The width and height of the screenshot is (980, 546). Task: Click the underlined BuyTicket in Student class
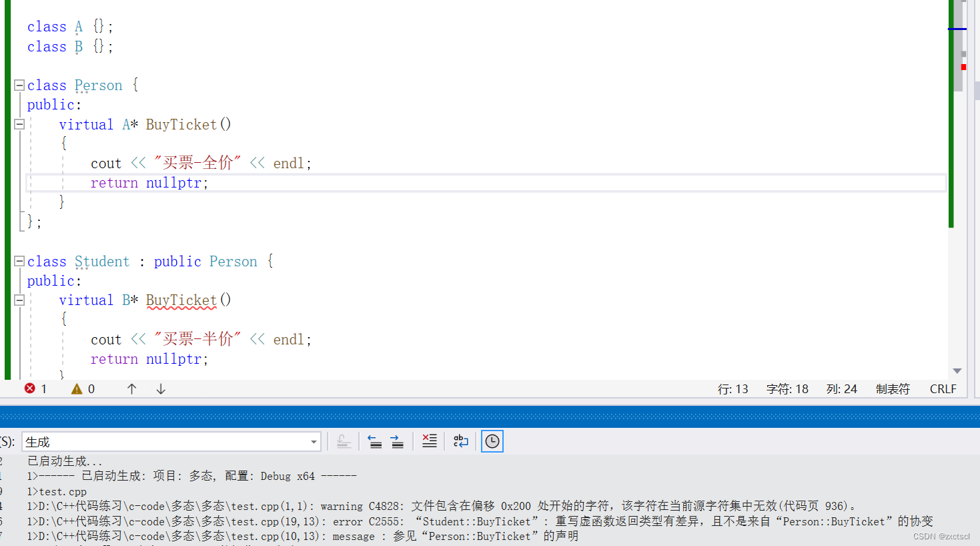pos(181,300)
